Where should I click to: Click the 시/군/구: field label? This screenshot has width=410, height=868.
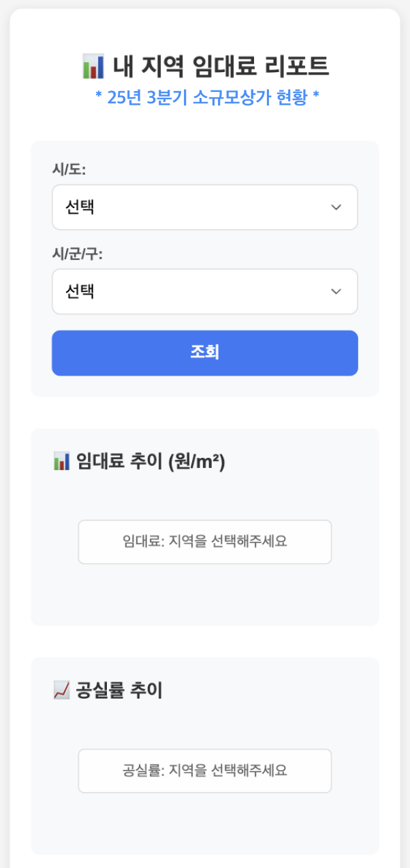[x=77, y=254]
